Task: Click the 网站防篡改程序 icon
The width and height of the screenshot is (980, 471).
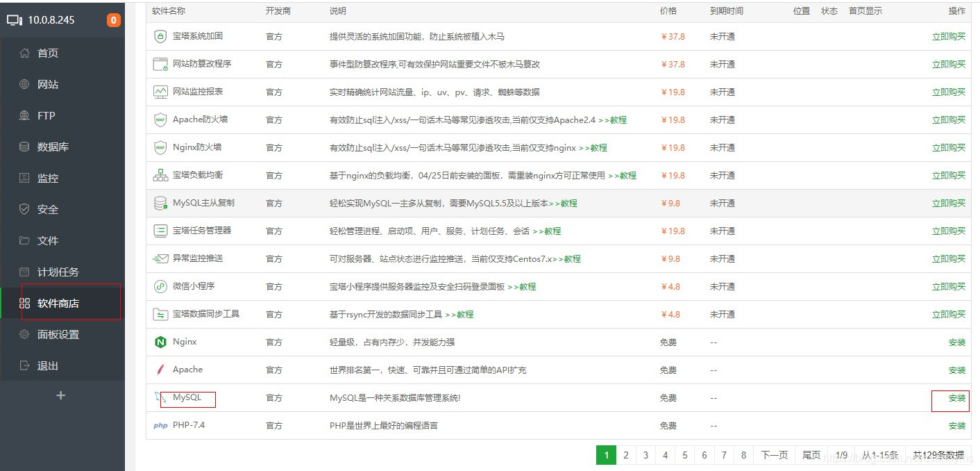Action: (160, 64)
